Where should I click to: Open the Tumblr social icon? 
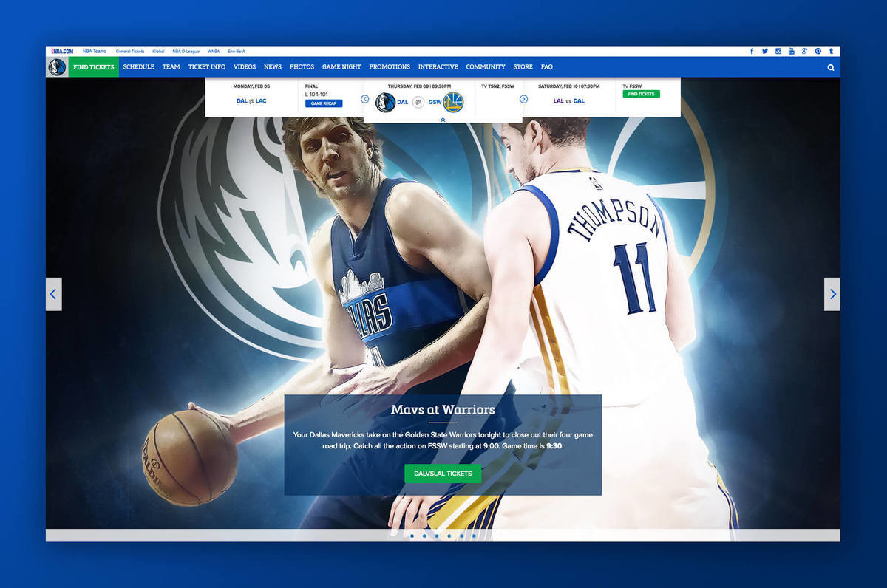[x=831, y=51]
